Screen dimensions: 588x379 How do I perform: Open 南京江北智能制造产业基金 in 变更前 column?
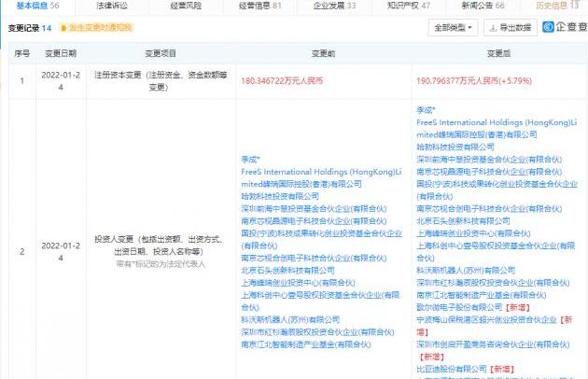tap(306, 344)
